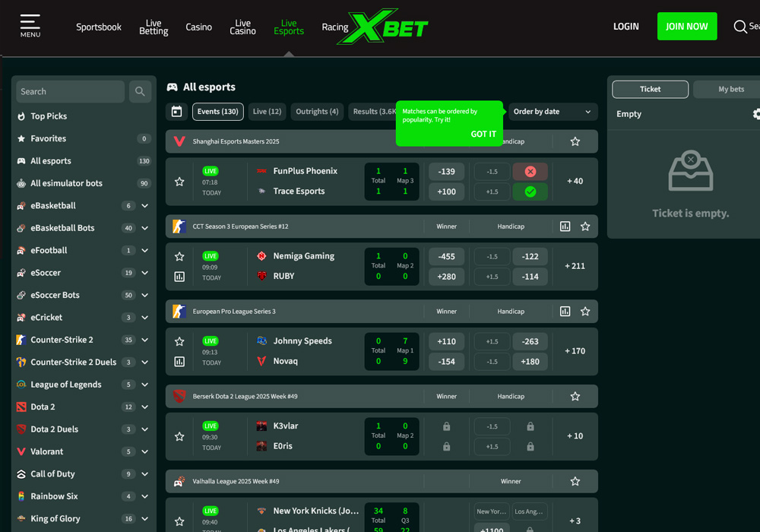Click the JOIN NOW button
This screenshot has height=532, width=760.
point(686,27)
